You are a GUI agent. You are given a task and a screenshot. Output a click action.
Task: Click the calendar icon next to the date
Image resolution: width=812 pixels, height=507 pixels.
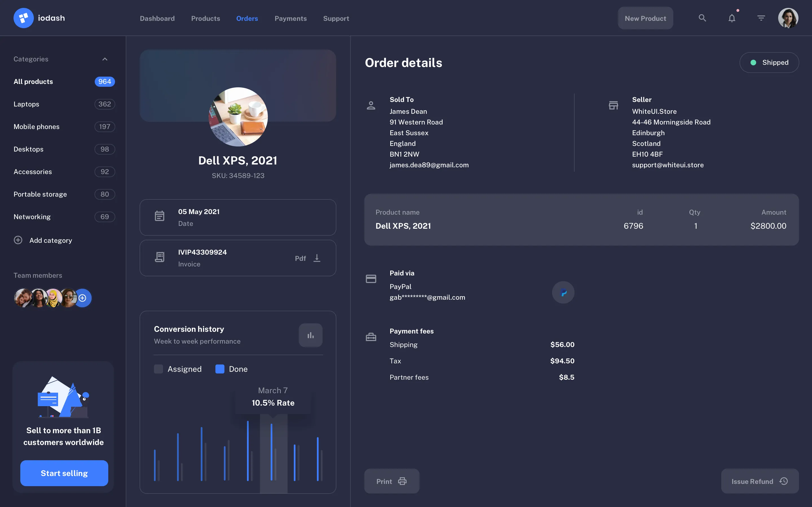(160, 216)
